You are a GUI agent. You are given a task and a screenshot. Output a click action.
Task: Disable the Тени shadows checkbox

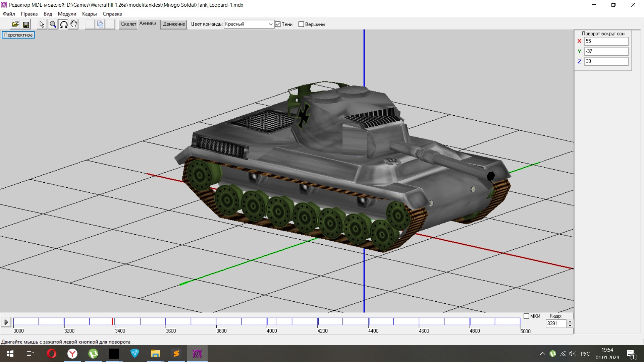tap(278, 24)
